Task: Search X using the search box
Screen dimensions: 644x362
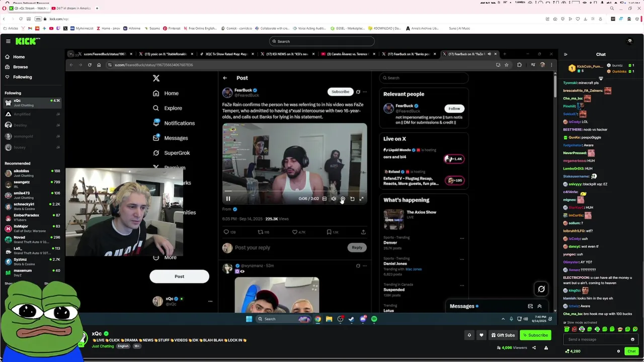Action: pos(424,78)
